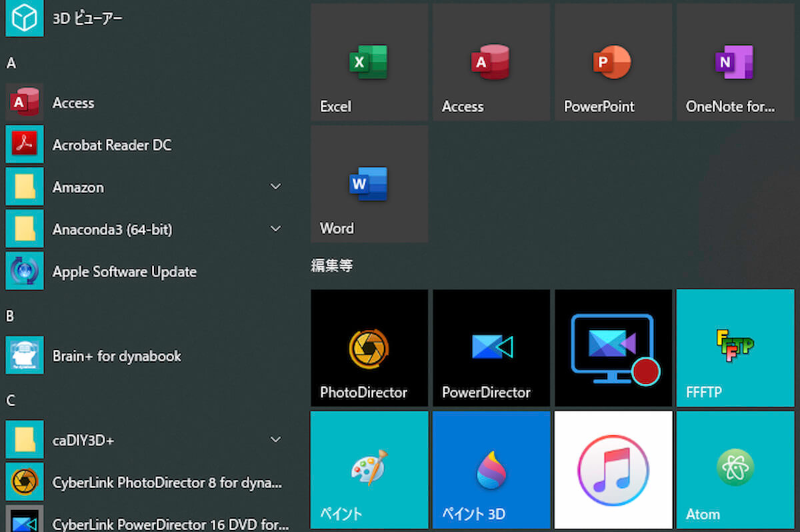
Task: Select the Acrobat Reader DC list entry text
Action: (x=112, y=145)
